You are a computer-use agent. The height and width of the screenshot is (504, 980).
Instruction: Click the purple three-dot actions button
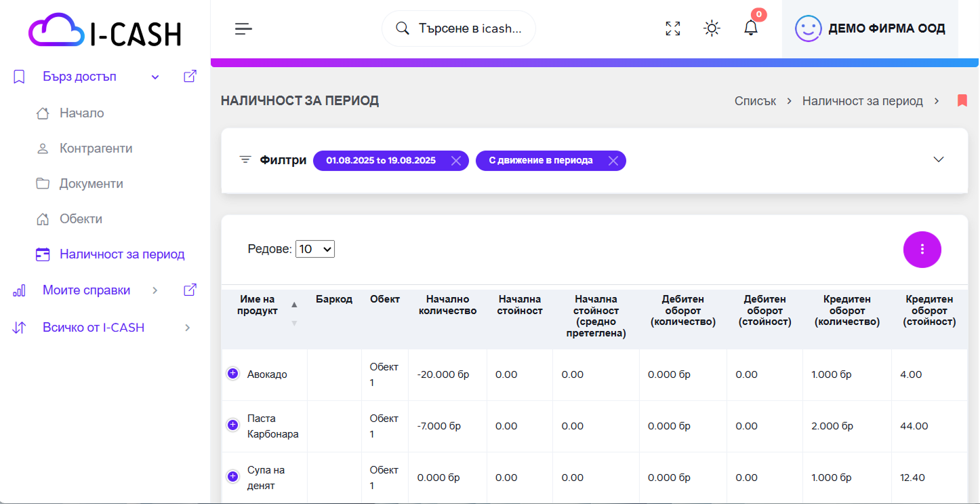point(922,250)
